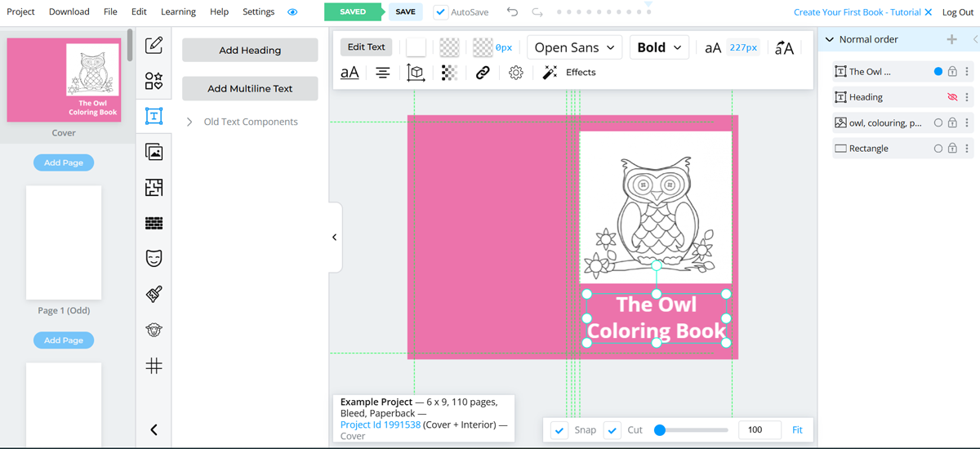Open the puzzle maze tool in sidebar

(154, 188)
